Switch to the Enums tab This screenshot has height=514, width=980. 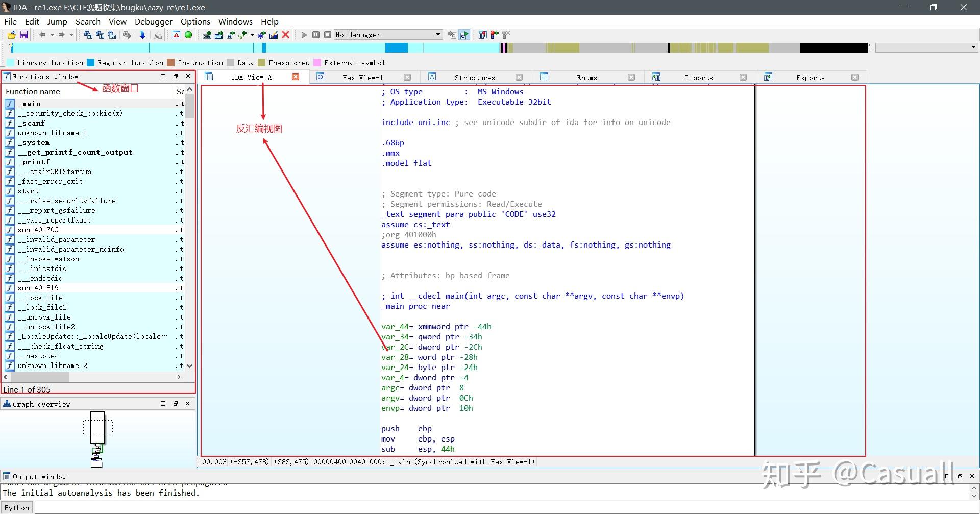coord(587,78)
